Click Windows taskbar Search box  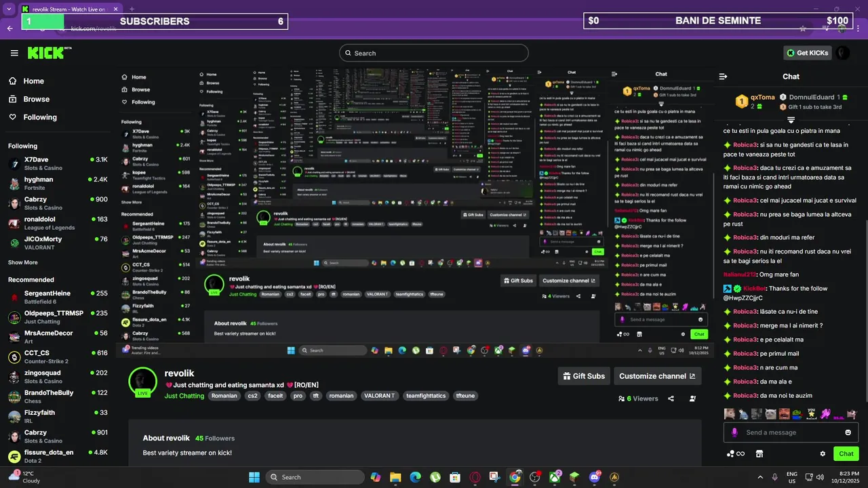click(315, 477)
